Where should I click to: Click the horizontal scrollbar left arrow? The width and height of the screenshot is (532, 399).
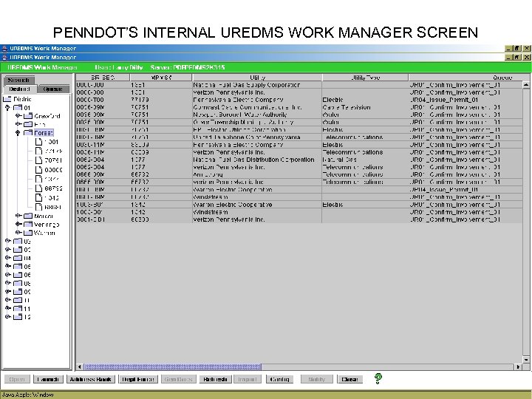tap(79, 366)
